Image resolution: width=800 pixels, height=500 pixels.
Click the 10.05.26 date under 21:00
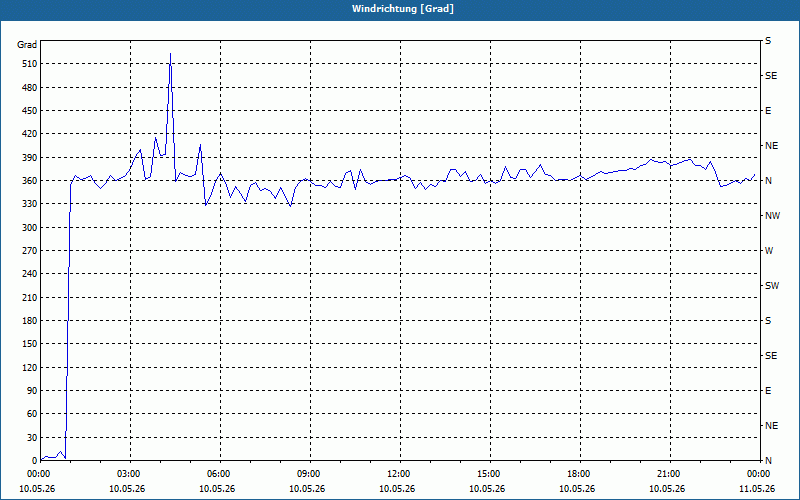tap(667, 489)
